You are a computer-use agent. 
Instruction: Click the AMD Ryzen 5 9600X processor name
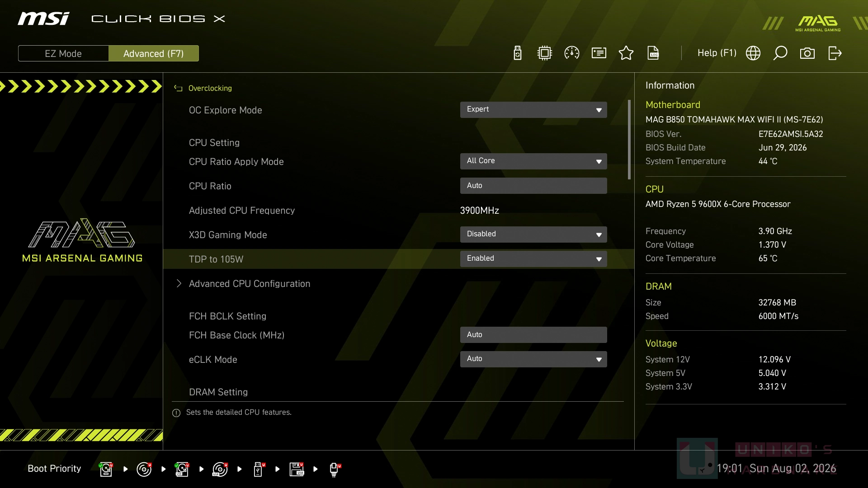coord(718,204)
